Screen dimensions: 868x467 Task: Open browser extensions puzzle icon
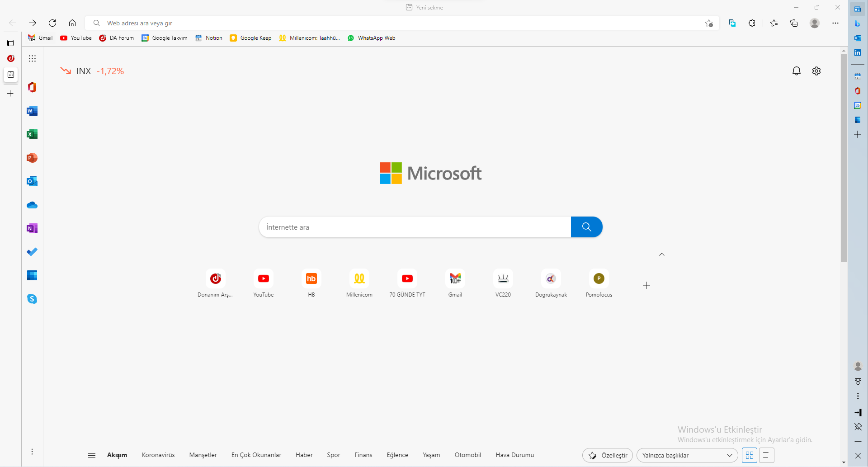click(752, 23)
